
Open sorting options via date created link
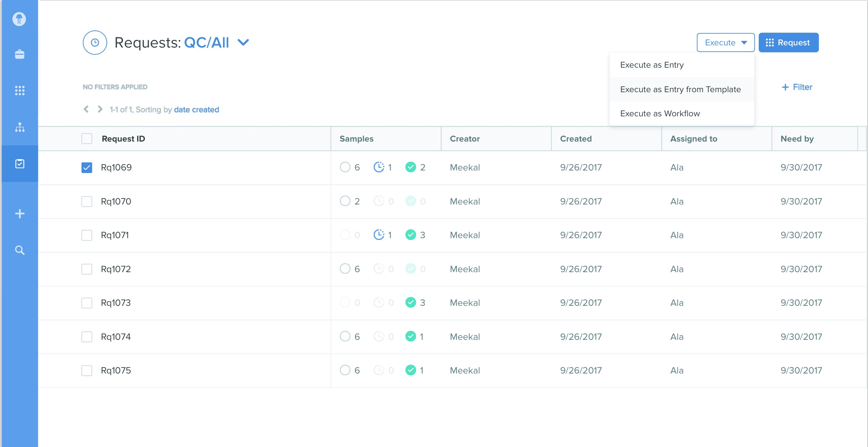click(196, 109)
